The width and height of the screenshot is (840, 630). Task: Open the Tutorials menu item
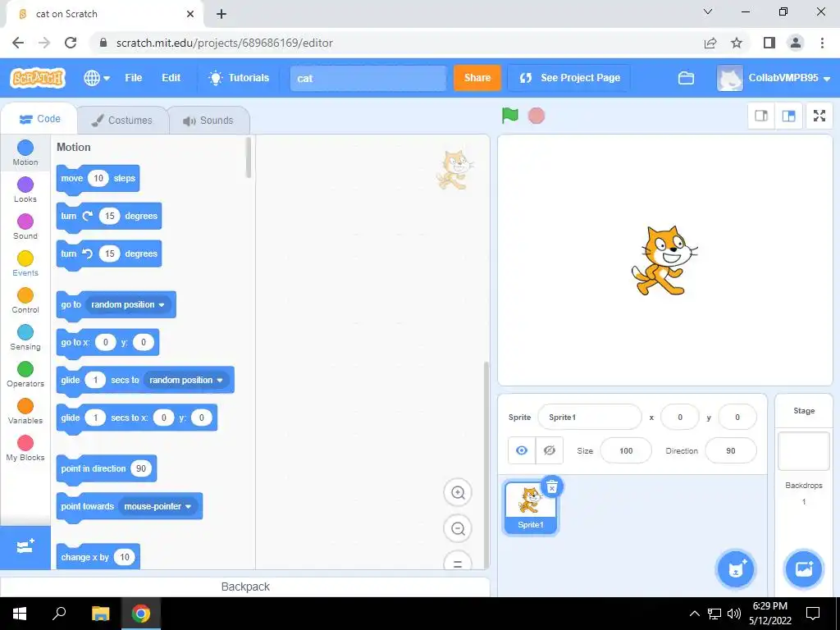coord(239,78)
